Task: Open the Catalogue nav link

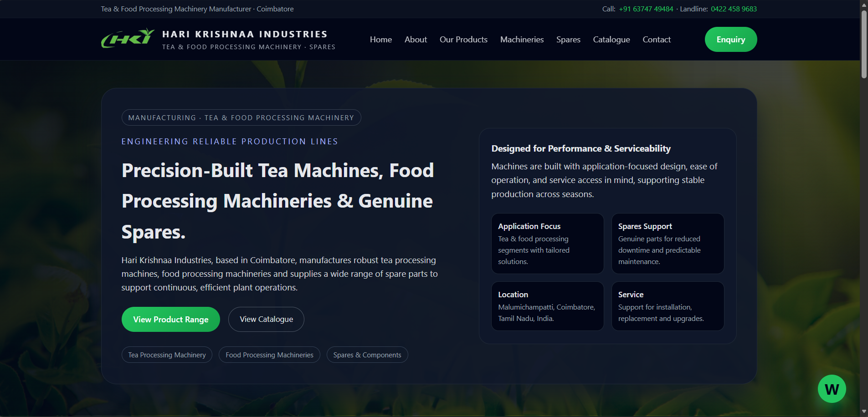Action: click(x=611, y=40)
